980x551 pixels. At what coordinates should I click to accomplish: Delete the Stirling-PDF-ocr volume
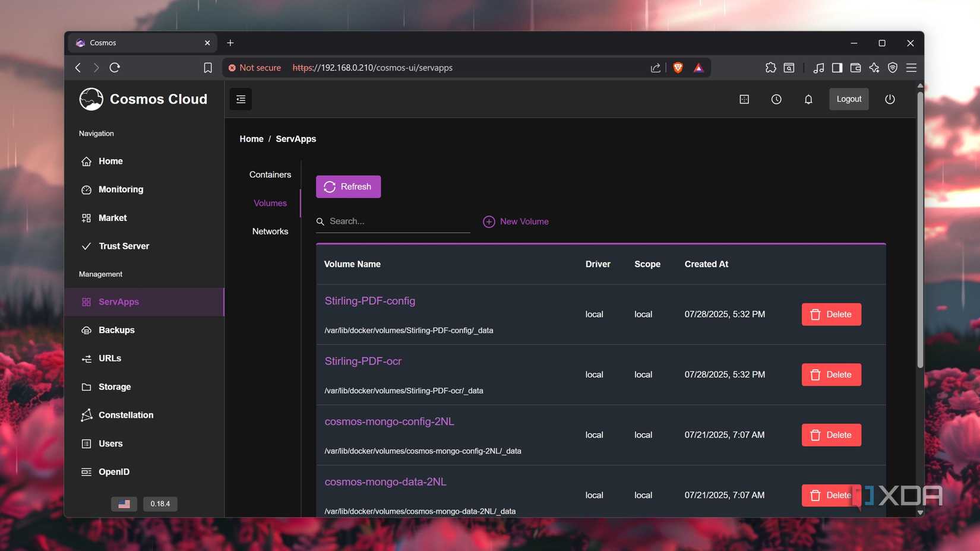click(831, 375)
